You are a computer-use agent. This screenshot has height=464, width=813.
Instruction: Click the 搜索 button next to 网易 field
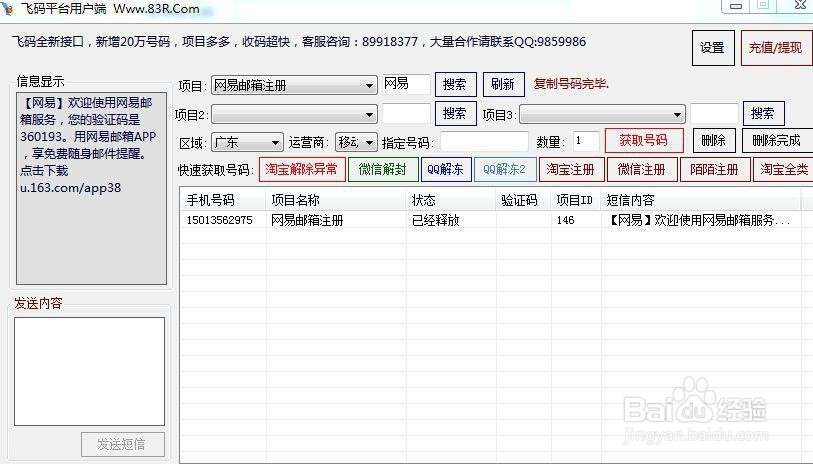[455, 85]
